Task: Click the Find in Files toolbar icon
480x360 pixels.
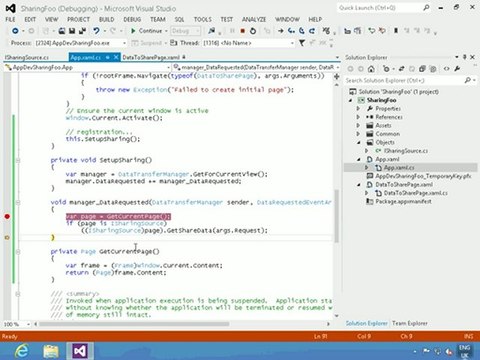Action: pos(211,31)
